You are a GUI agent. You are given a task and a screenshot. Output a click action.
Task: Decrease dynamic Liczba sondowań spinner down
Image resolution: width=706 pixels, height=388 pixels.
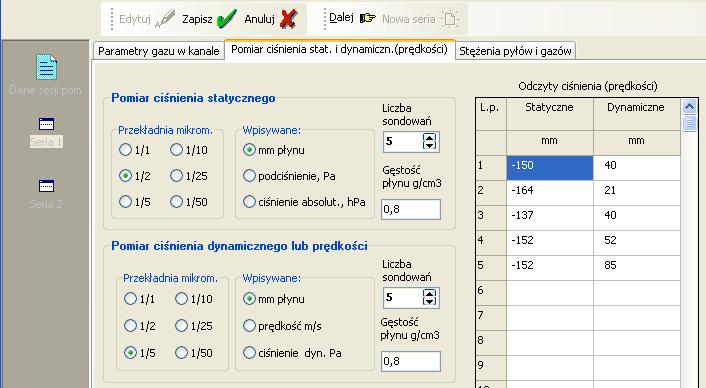click(x=430, y=302)
